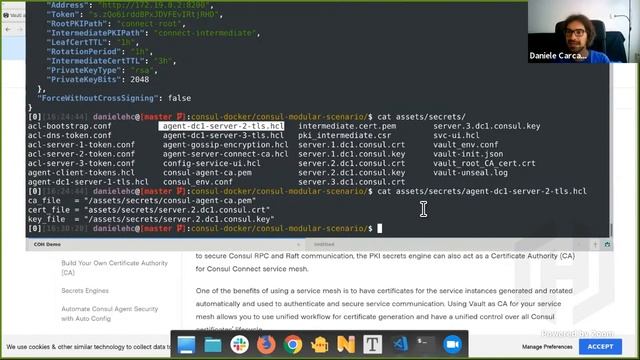Click server.3.dc1.consul.crt in the listing
Viewport: 640px width, 360px height.
(x=351, y=182)
